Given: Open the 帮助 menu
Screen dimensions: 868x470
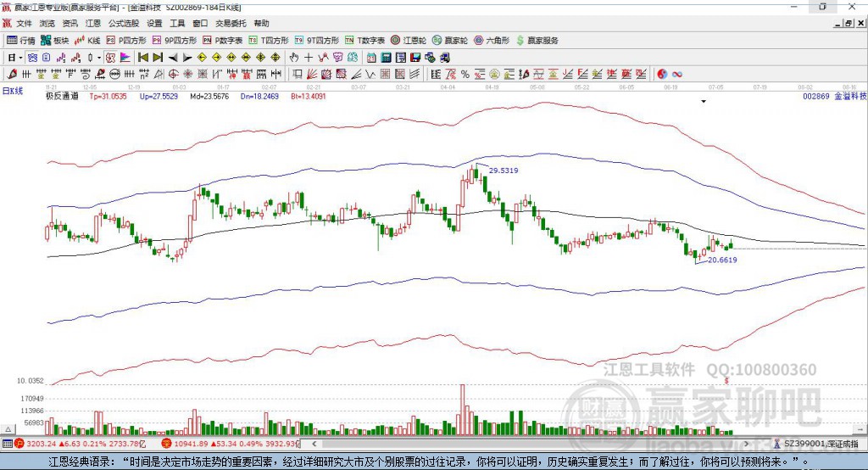Looking at the screenshot, I should tap(261, 23).
